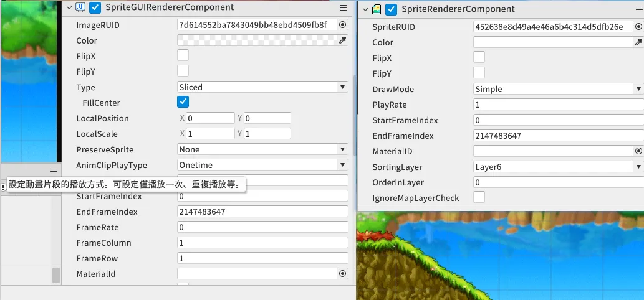Open the Type dropdown showing Sliced
Viewport: 644px width, 300px height.
click(263, 87)
